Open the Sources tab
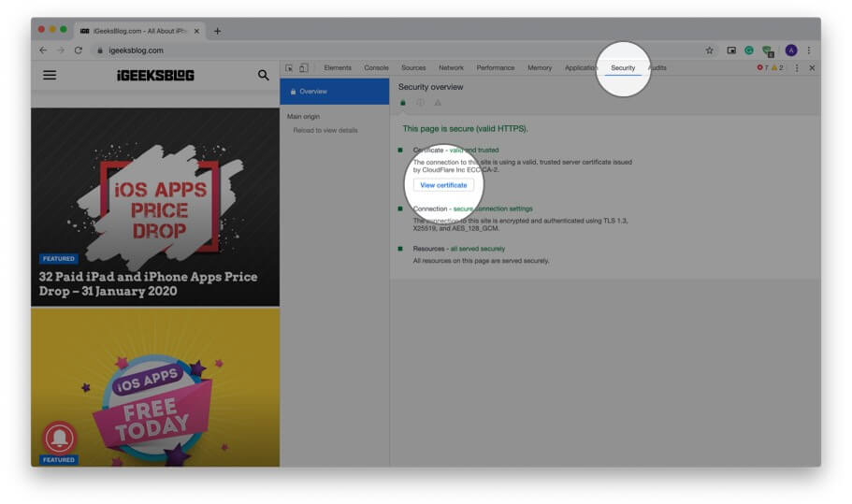The height and width of the screenshot is (504, 852). (x=413, y=68)
